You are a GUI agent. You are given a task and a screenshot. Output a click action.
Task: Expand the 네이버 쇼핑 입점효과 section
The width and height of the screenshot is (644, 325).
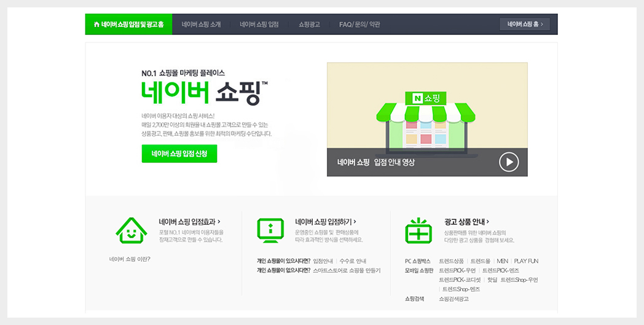(x=189, y=222)
